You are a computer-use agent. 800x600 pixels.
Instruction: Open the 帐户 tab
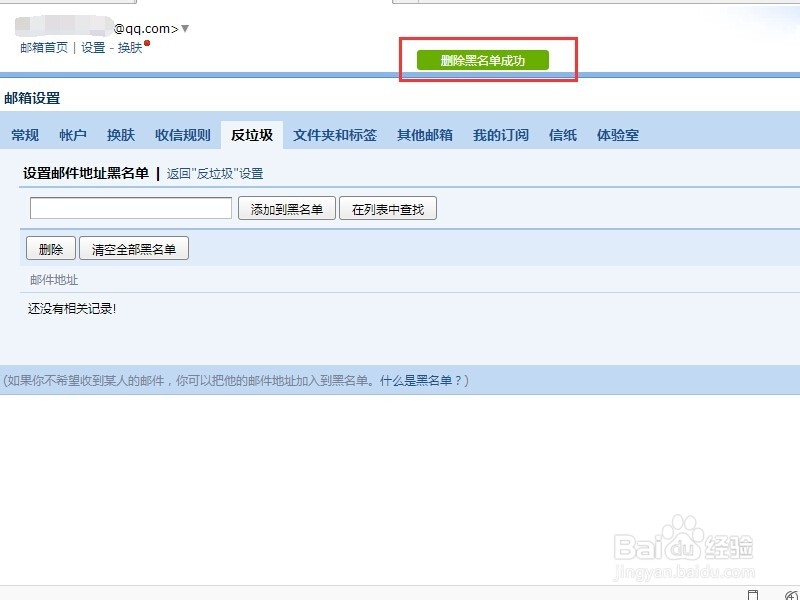71,134
